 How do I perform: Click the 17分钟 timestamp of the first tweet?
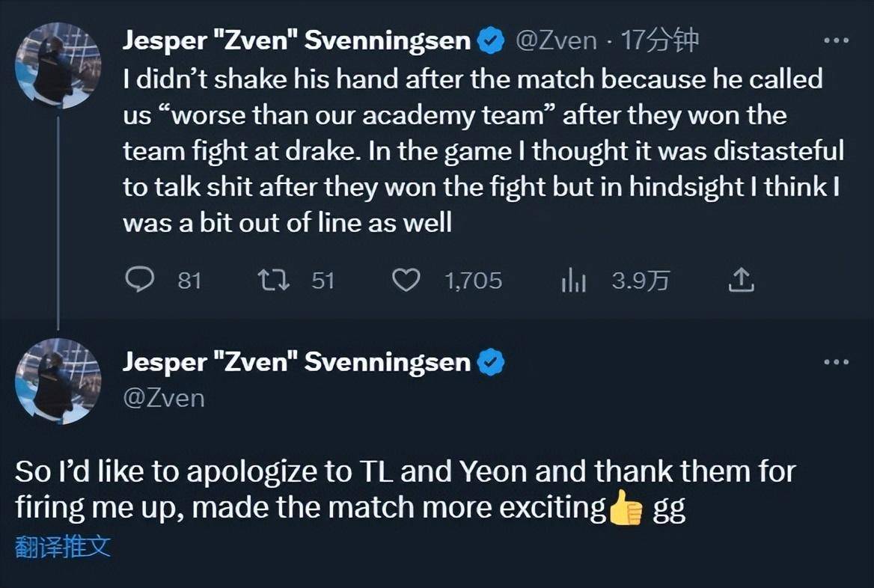(x=659, y=41)
